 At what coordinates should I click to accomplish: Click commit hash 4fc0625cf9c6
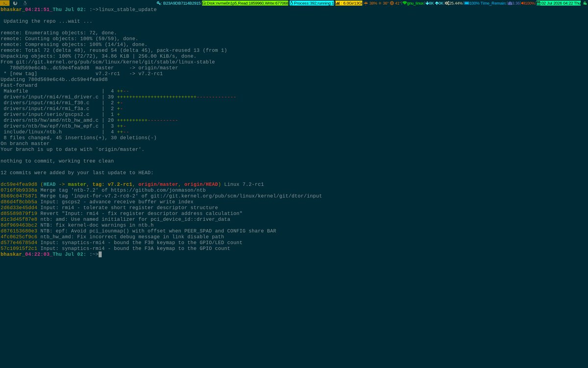point(19,237)
